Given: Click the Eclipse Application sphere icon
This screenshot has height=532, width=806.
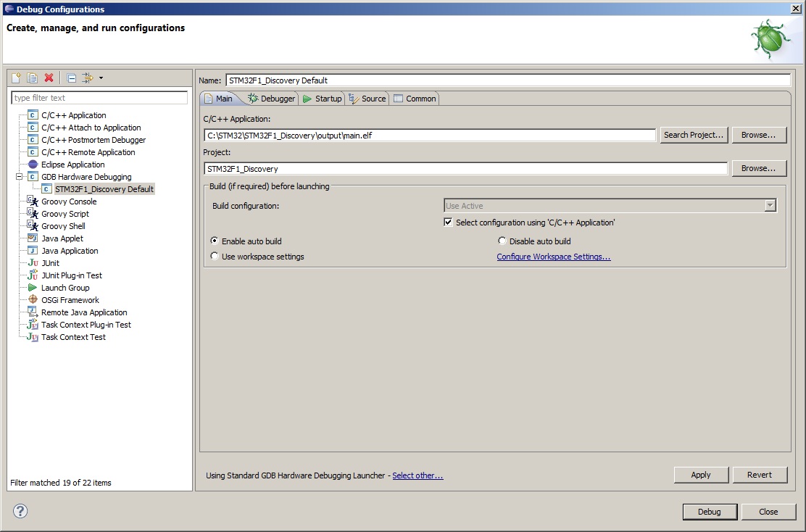Looking at the screenshot, I should coord(33,165).
